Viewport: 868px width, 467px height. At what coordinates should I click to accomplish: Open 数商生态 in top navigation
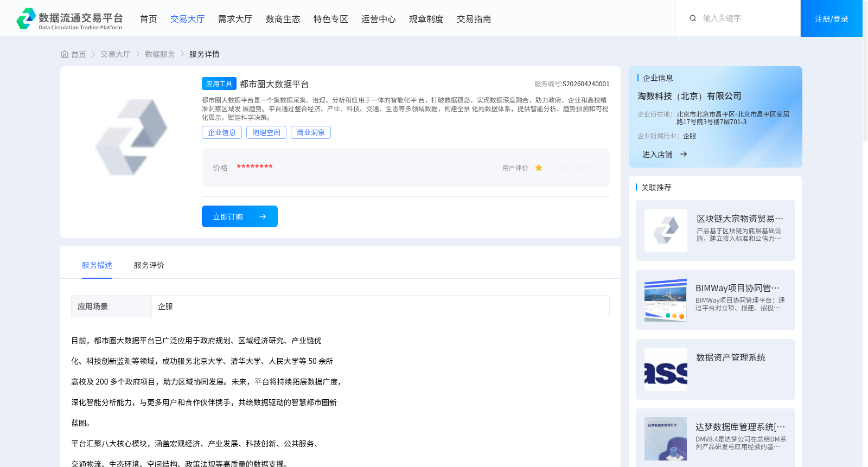(x=283, y=19)
